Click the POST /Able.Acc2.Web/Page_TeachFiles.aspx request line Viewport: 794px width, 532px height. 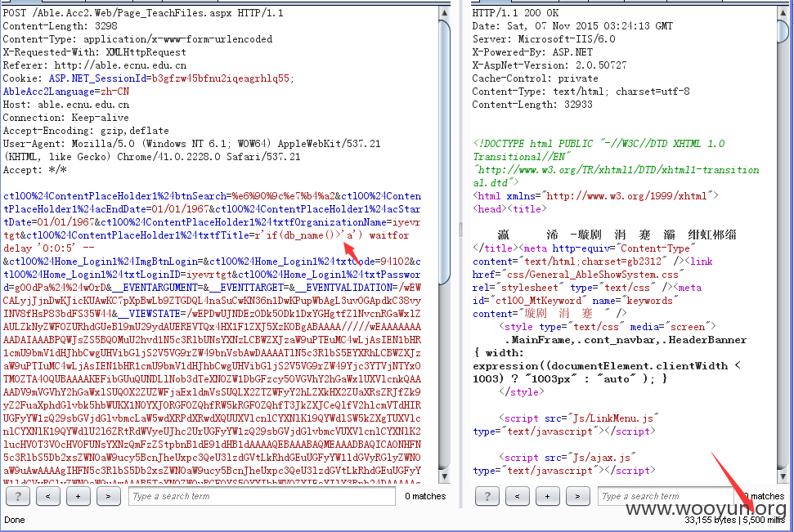point(143,12)
